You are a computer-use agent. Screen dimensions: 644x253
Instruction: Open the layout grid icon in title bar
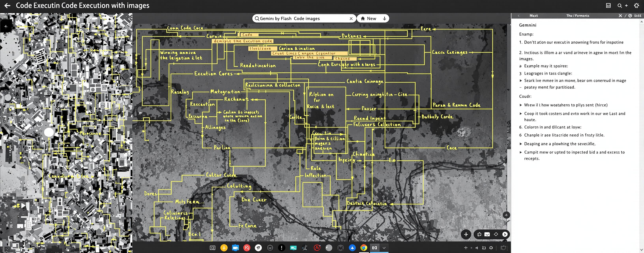click(x=608, y=6)
